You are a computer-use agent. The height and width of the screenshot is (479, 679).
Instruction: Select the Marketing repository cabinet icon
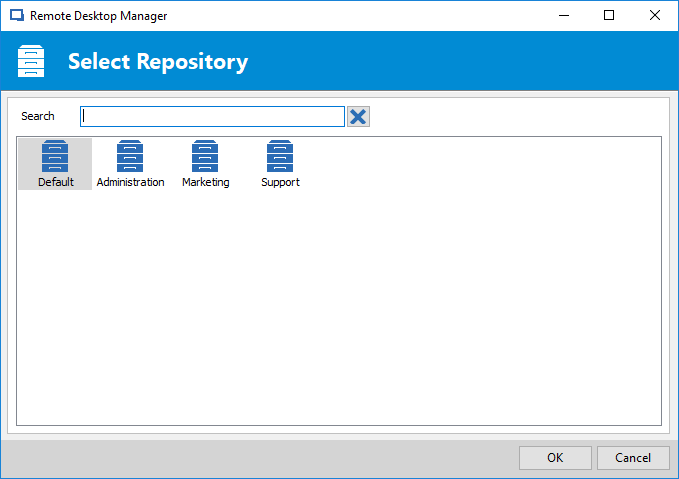pos(205,156)
